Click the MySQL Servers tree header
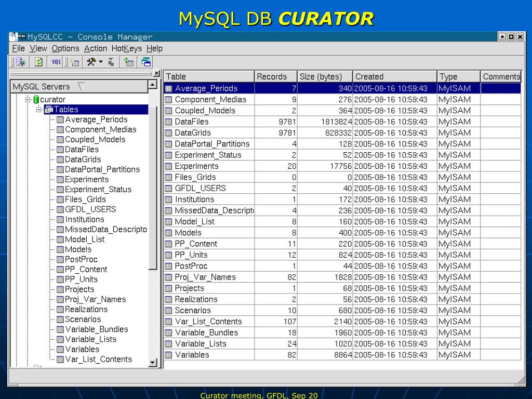This screenshot has height=399, width=532. [79, 87]
